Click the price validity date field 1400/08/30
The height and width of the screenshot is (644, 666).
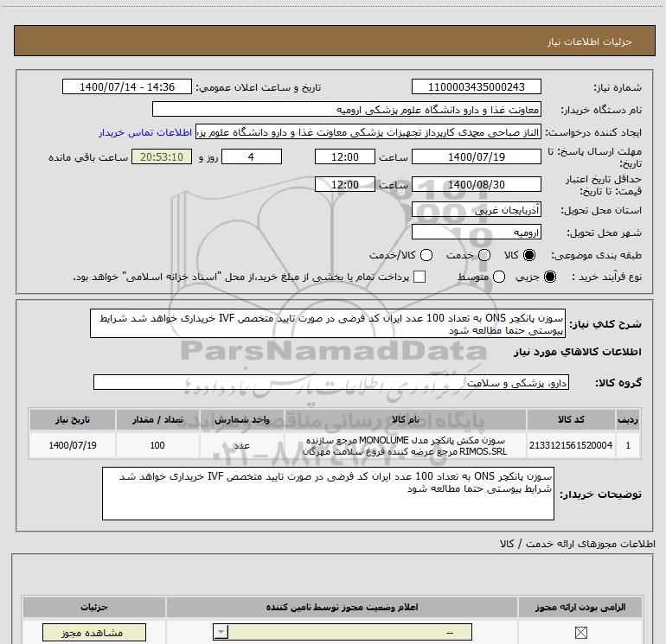[477, 185]
